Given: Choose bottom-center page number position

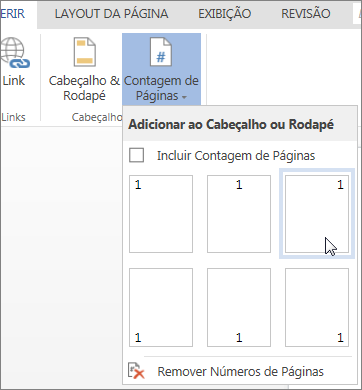Looking at the screenshot, I should [x=239, y=307].
